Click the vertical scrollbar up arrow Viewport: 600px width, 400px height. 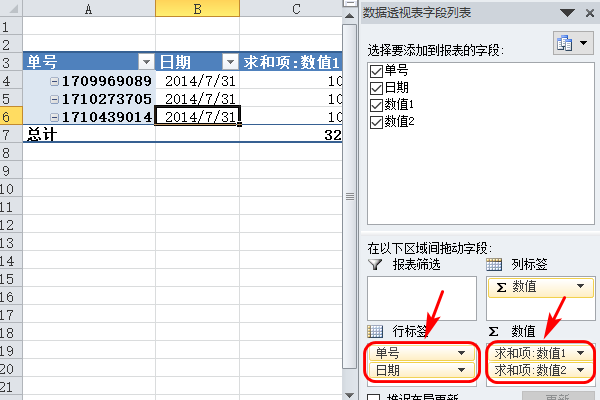click(349, 16)
